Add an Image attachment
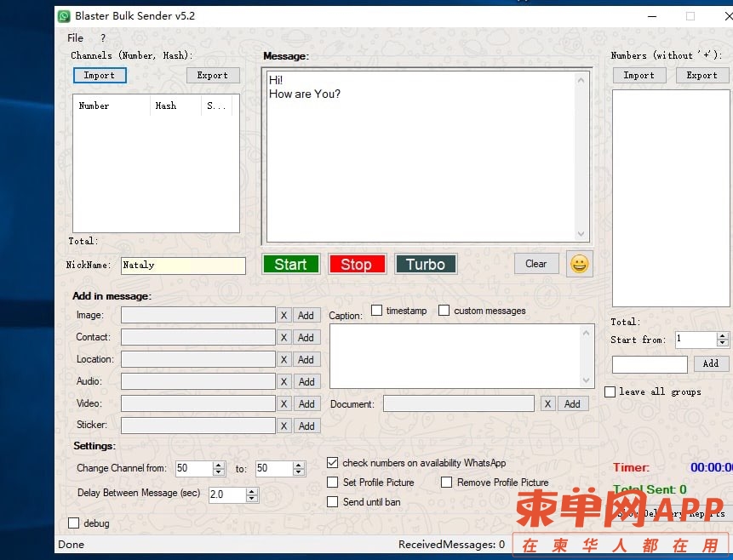This screenshot has width=733, height=560. tap(306, 316)
